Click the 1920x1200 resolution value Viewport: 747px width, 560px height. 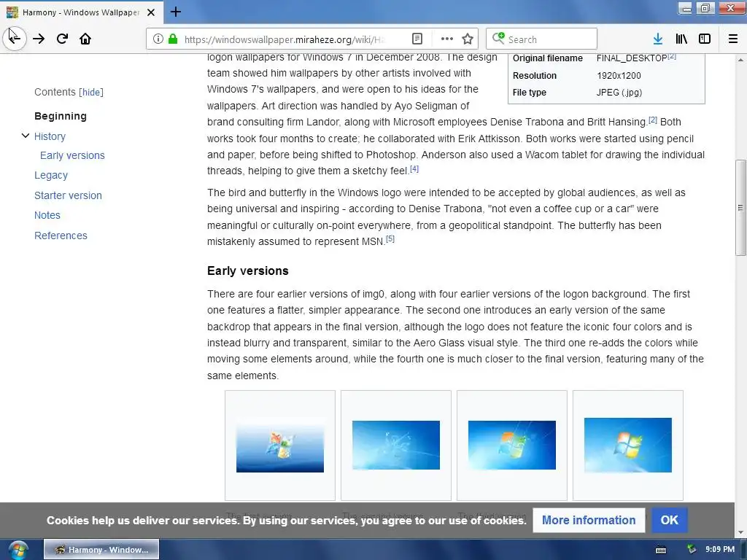(619, 75)
